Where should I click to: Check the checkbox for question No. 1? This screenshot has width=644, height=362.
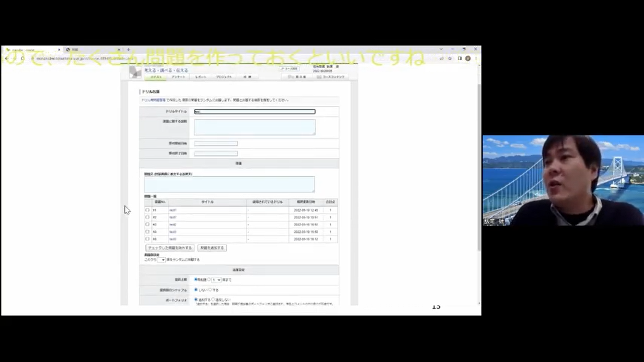(x=147, y=210)
